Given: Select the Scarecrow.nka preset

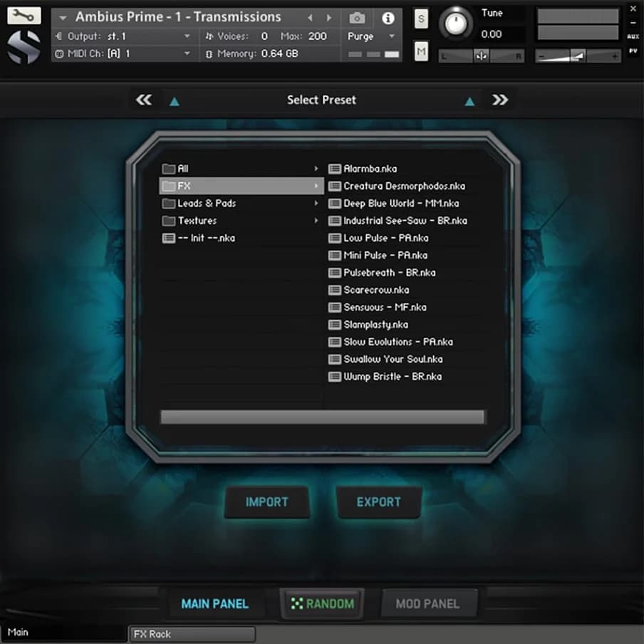Looking at the screenshot, I should click(375, 290).
